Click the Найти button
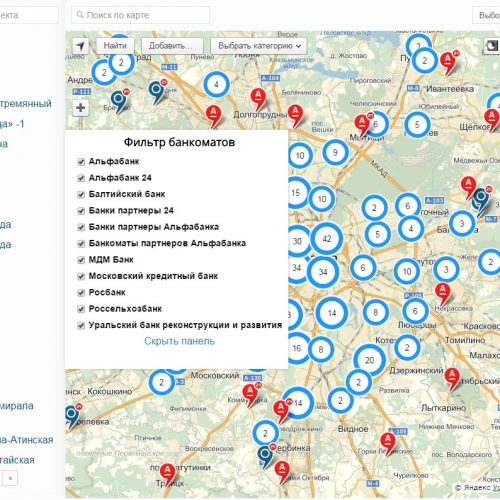The image size is (500, 500). [115, 46]
